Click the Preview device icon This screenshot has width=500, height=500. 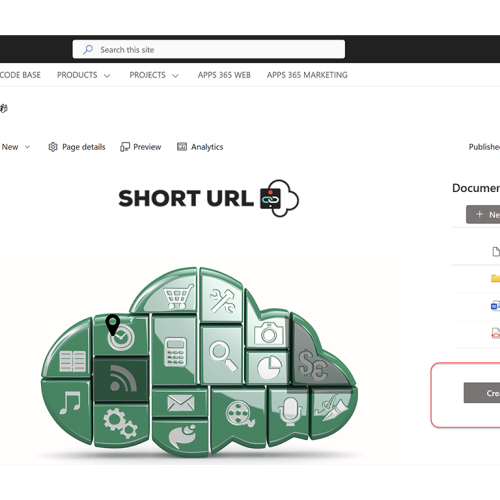(x=125, y=147)
